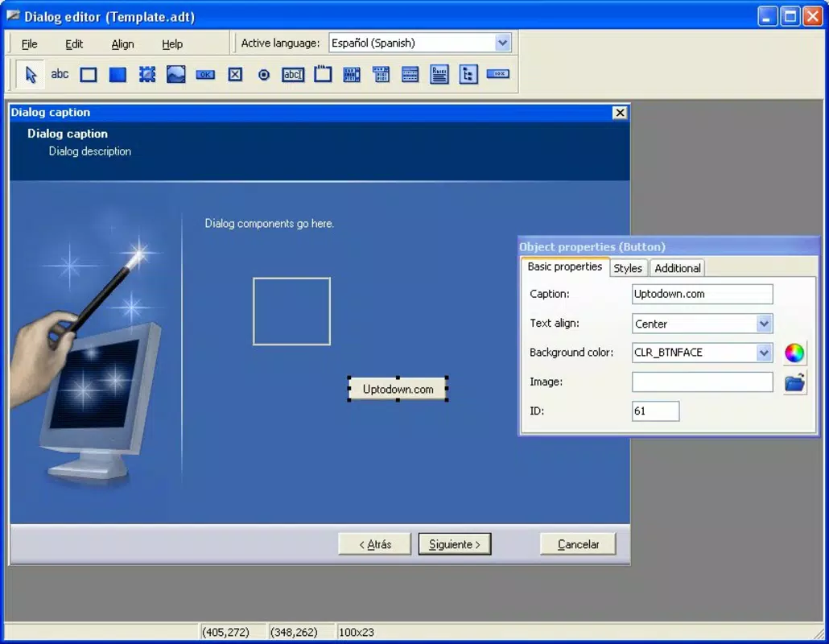Image resolution: width=829 pixels, height=644 pixels.
Task: Pick the rich text memo tool
Action: tap(439, 75)
